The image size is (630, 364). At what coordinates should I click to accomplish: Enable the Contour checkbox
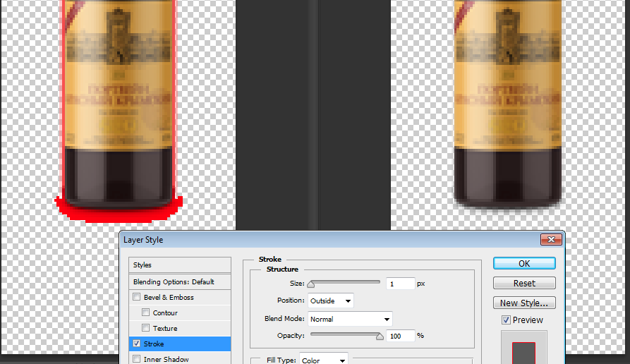146,313
